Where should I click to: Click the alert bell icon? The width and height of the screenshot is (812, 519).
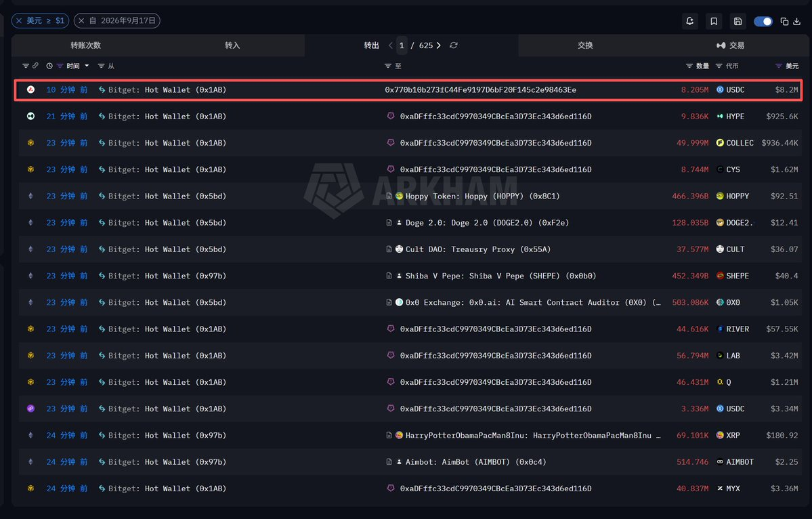690,21
